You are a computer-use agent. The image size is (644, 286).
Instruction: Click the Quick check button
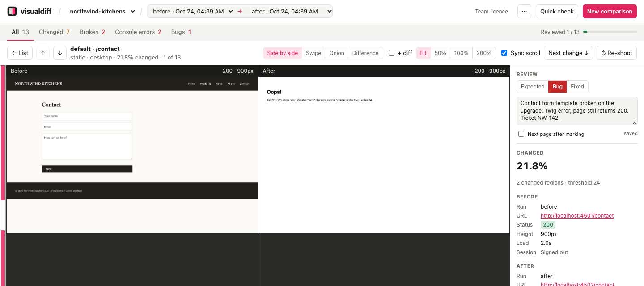tap(557, 11)
